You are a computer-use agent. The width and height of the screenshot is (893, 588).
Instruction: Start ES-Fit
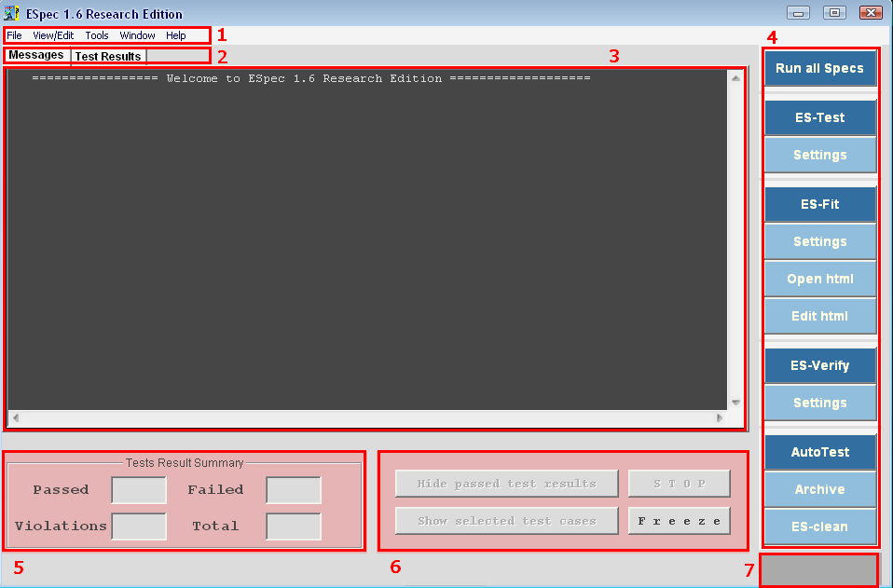click(x=819, y=204)
